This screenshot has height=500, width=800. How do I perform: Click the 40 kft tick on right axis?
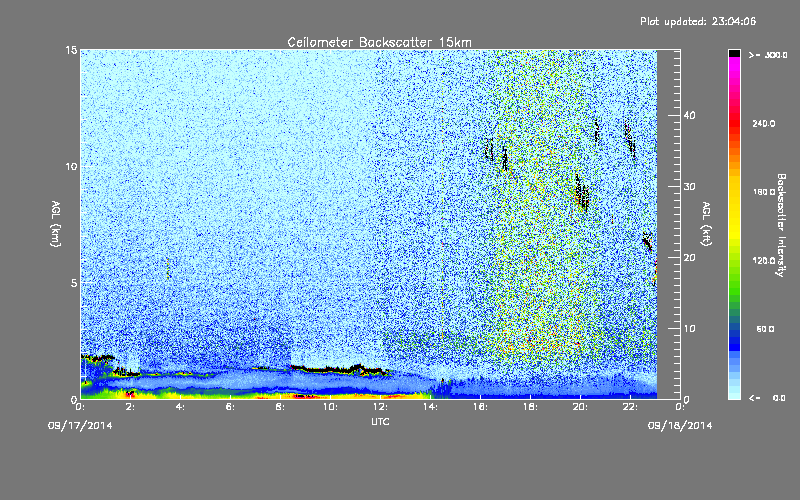(689, 115)
